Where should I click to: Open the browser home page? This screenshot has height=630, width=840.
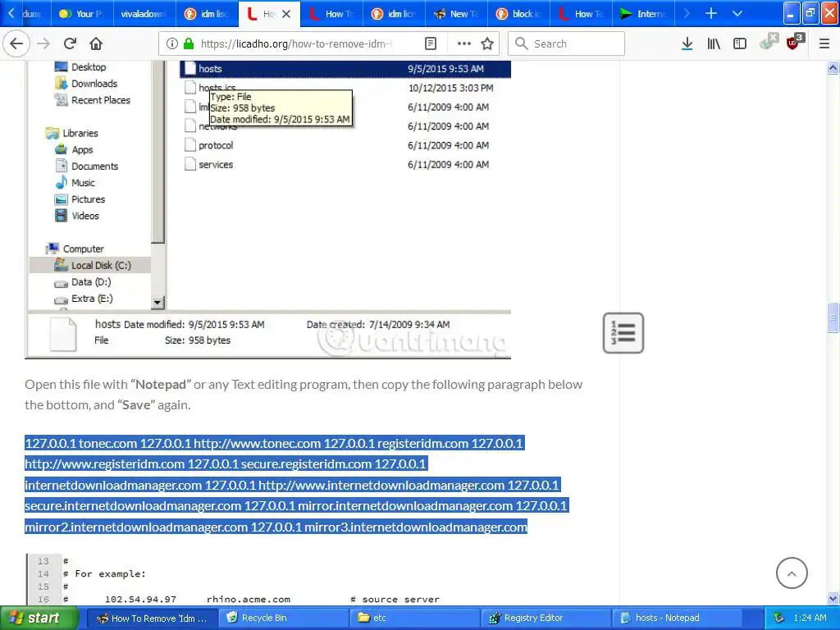(96, 44)
